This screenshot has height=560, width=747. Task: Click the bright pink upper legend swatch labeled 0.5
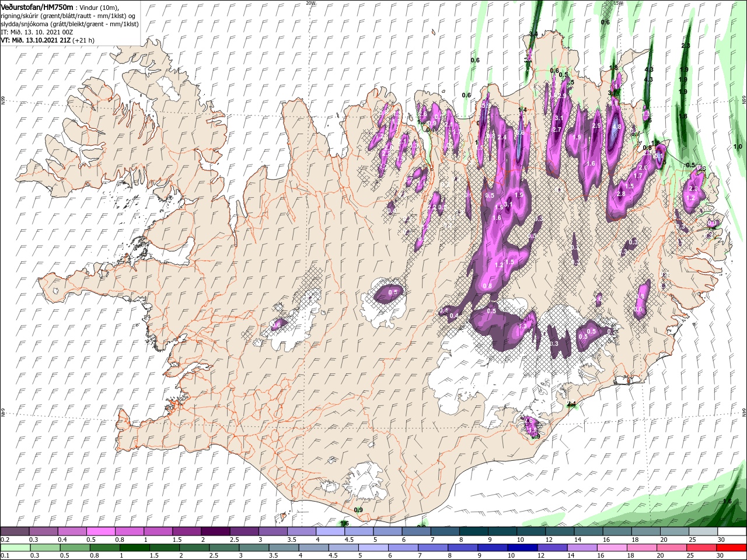click(x=100, y=531)
